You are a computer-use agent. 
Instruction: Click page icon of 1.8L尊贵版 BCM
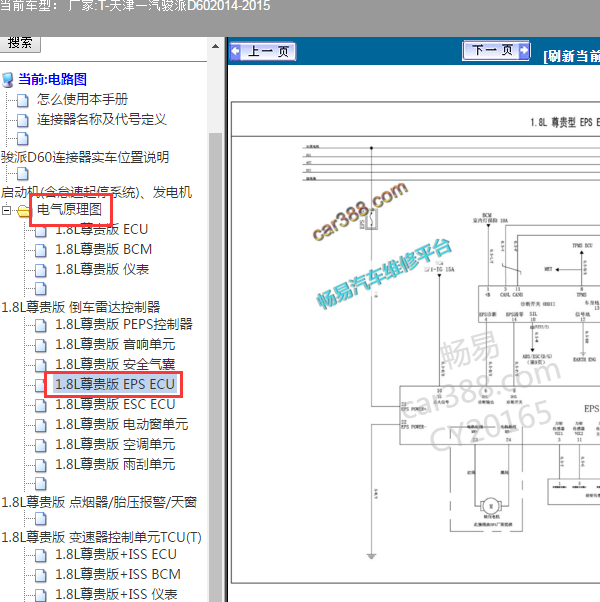41,250
